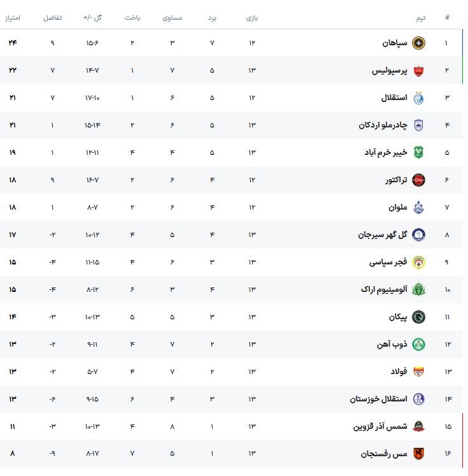Click the Tractor club logo
Viewport: 468px width, 476px height.
[418, 180]
